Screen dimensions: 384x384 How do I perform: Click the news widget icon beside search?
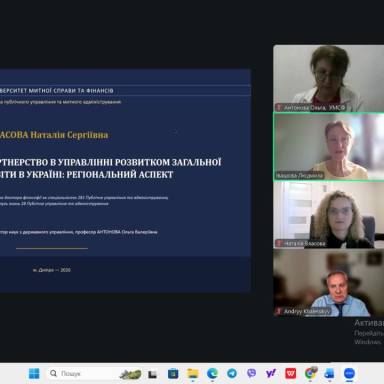(130, 374)
